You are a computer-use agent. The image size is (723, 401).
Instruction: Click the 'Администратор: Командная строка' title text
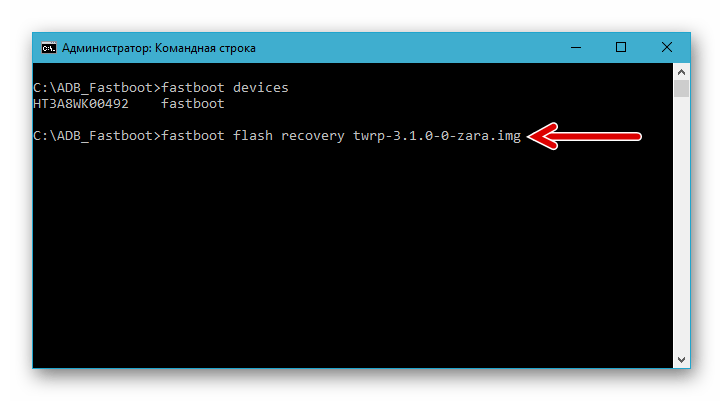[x=159, y=48]
